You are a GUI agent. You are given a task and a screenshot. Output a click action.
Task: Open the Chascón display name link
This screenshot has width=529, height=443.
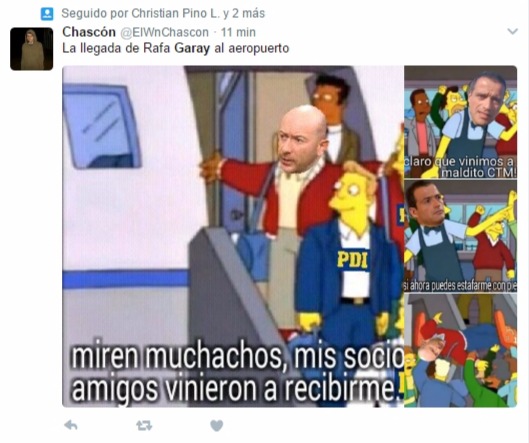tap(89, 32)
